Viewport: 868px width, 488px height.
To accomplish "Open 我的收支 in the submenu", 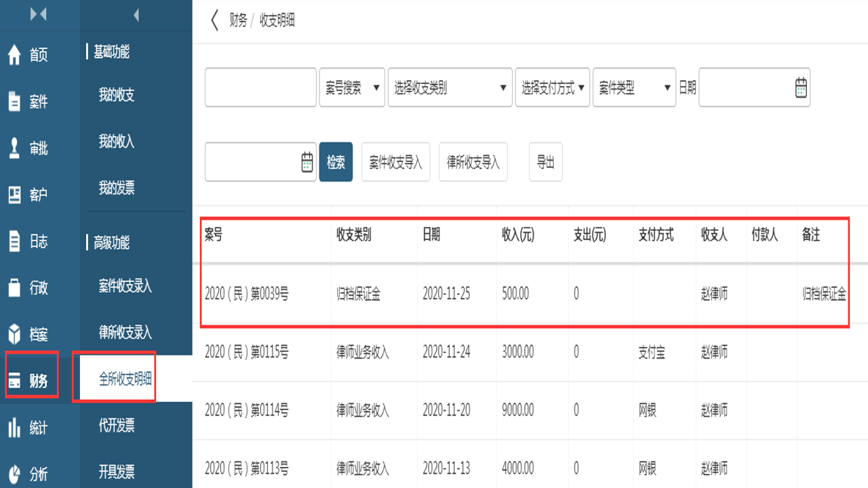I will click(x=117, y=96).
